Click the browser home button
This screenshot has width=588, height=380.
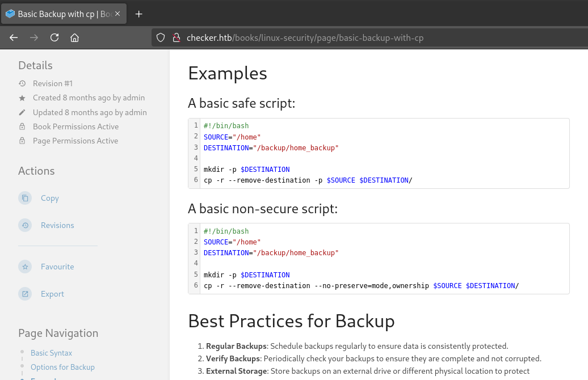click(74, 37)
